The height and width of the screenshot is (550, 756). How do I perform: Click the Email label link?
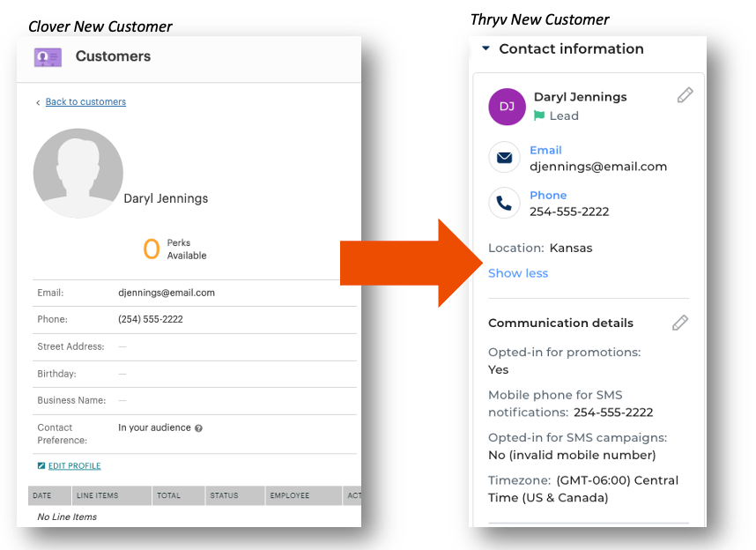click(545, 150)
